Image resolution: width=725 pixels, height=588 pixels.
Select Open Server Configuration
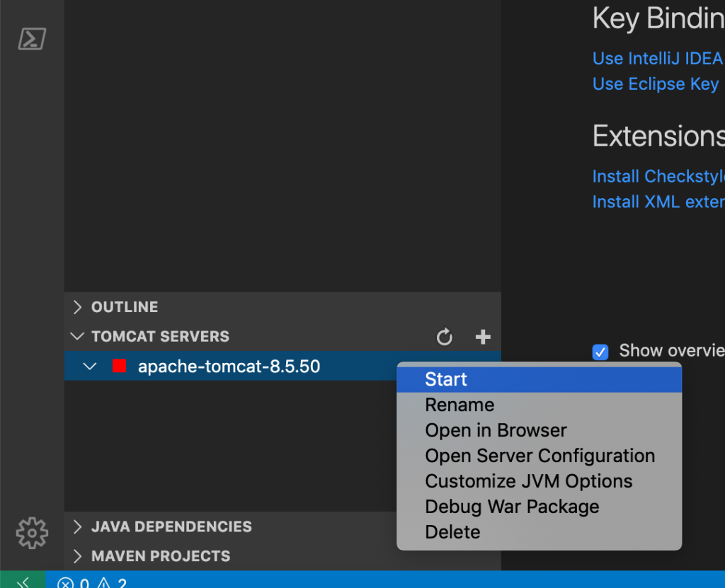pyautogui.click(x=540, y=455)
